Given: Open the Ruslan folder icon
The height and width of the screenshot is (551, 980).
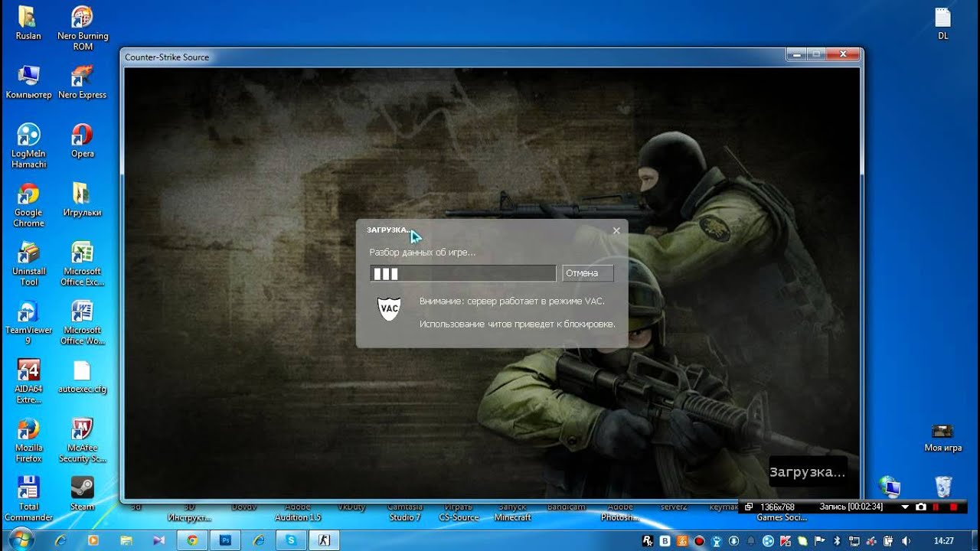Looking at the screenshot, I should pyautogui.click(x=28, y=23).
